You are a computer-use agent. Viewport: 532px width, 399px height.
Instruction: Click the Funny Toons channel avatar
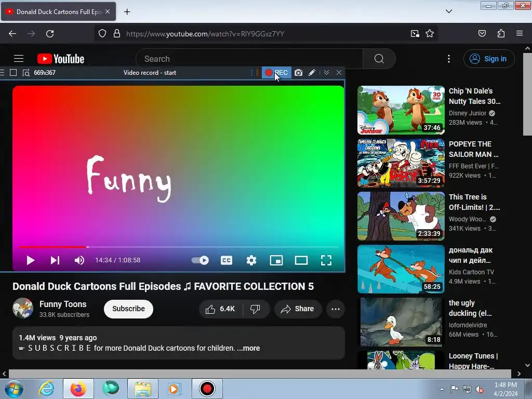(x=23, y=308)
